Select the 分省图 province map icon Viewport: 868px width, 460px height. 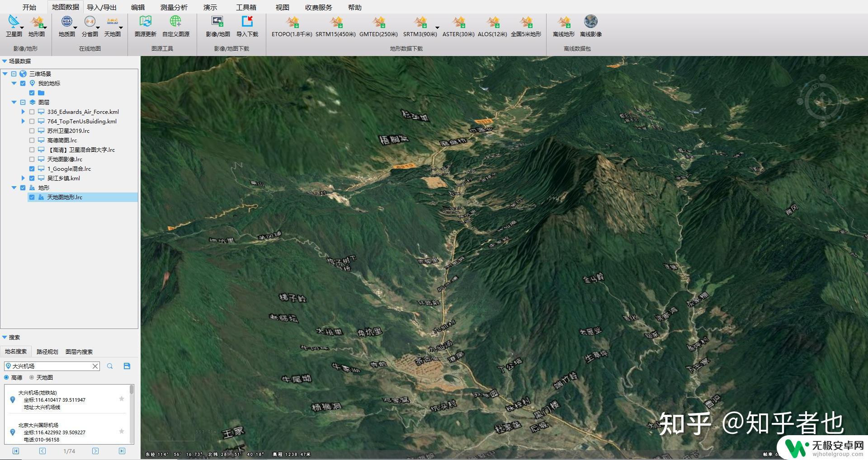(x=90, y=26)
